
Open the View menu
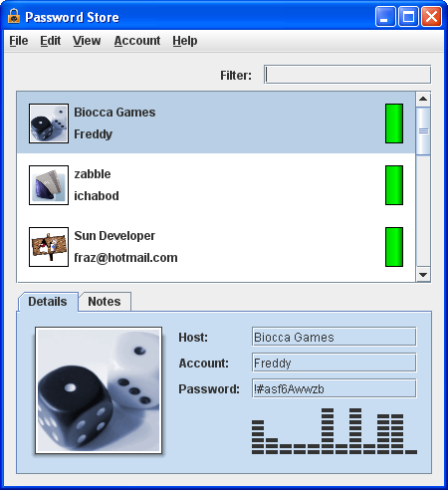[87, 41]
